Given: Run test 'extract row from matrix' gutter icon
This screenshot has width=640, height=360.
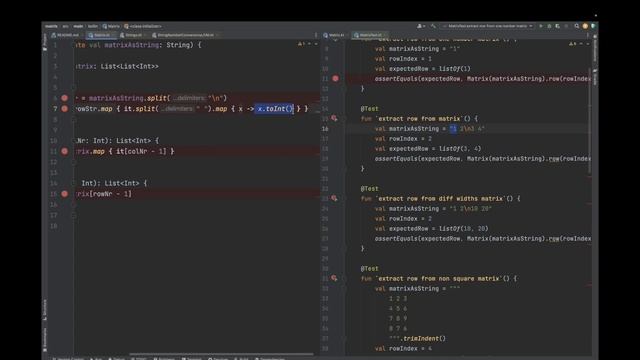Looking at the screenshot, I should point(334,118).
